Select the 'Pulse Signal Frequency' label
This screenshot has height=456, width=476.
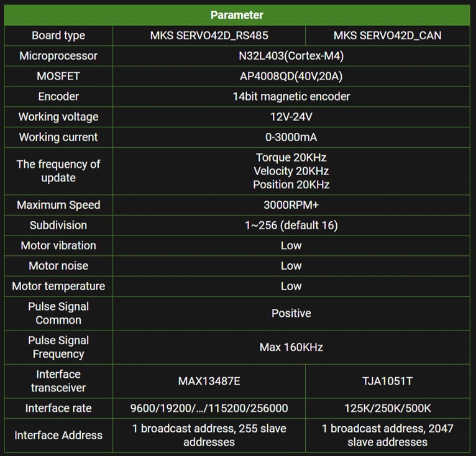[58, 347]
